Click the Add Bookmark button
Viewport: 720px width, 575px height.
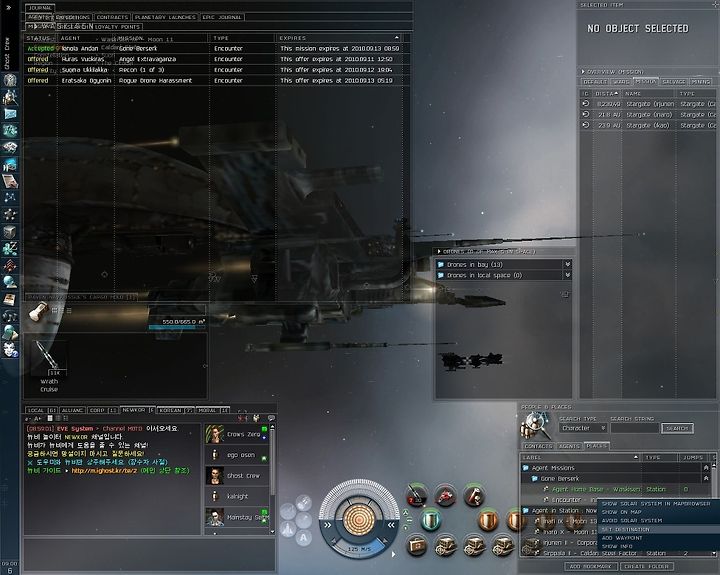[x=590, y=566]
